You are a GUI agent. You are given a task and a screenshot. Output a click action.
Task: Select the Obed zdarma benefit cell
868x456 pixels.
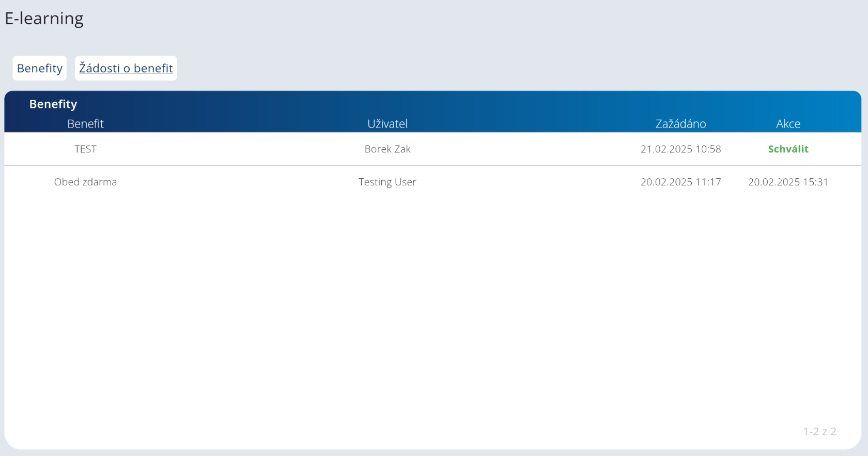tap(85, 182)
